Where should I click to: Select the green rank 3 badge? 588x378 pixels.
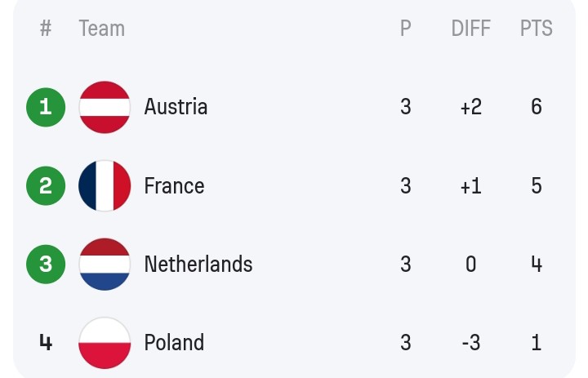pos(46,265)
